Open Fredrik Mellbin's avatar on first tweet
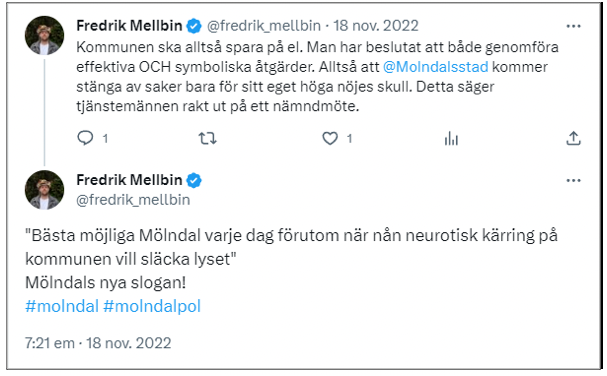The image size is (607, 376). [x=45, y=35]
